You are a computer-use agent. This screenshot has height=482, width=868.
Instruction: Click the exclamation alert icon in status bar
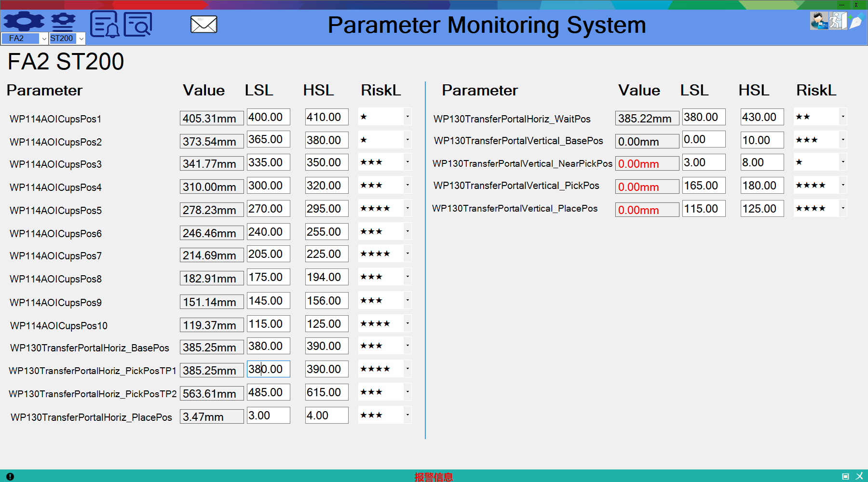(10, 476)
